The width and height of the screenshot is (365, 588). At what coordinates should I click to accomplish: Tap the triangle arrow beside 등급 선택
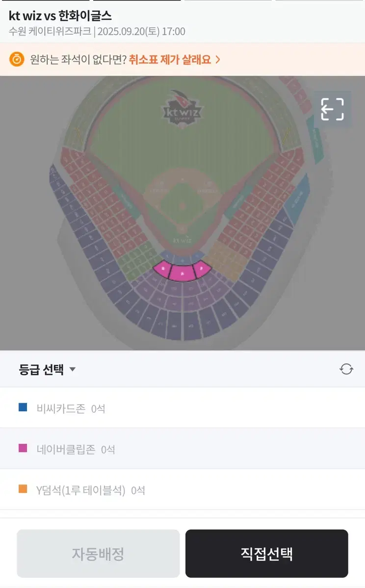tap(72, 369)
